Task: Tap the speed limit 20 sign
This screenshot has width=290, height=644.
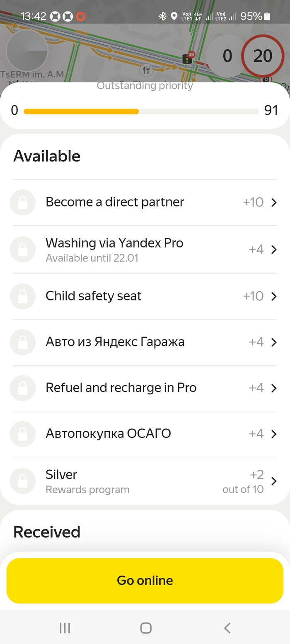Action: 263,56
